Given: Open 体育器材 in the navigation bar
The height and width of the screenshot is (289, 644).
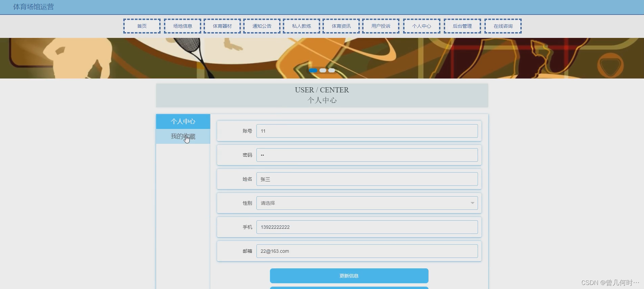Looking at the screenshot, I should [222, 26].
